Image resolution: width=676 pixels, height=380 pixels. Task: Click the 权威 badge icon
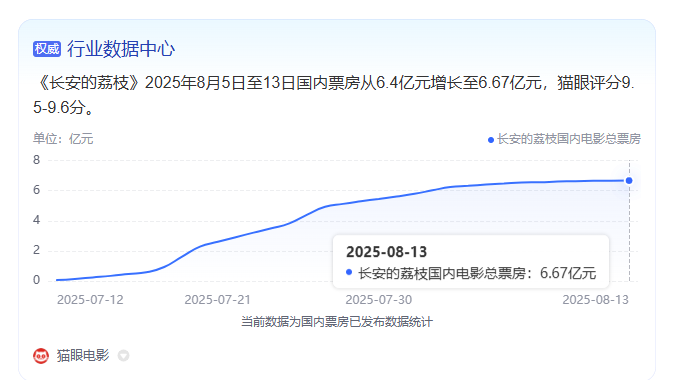47,49
